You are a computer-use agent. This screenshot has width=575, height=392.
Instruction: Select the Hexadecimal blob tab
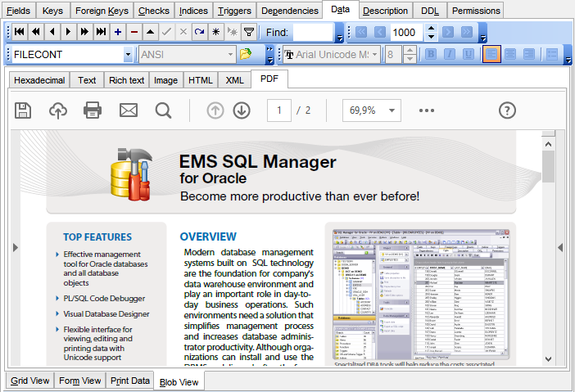tap(39, 80)
